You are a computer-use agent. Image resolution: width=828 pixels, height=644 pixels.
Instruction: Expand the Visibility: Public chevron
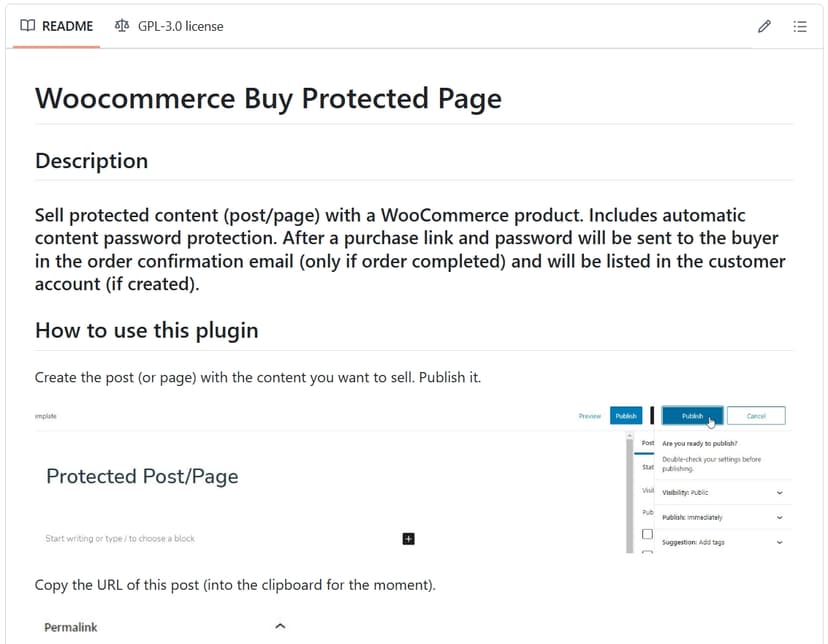click(780, 492)
